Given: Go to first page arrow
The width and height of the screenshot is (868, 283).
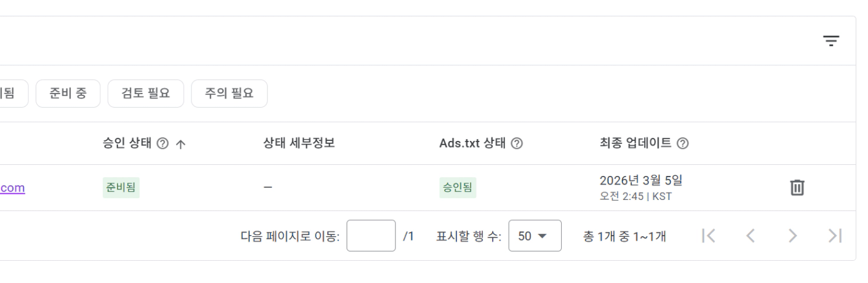Looking at the screenshot, I should pos(709,236).
